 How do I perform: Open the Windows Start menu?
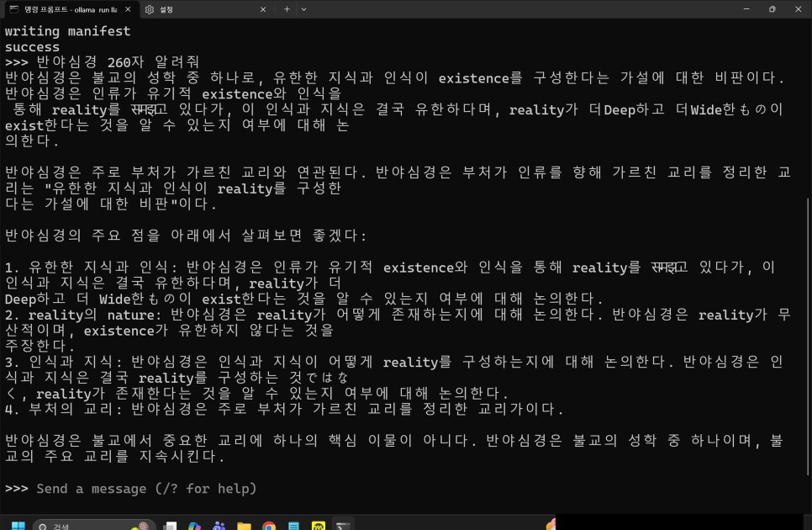point(18,526)
